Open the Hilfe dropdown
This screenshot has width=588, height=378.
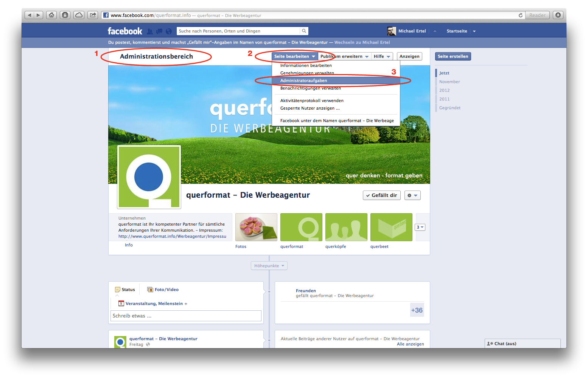[x=382, y=56]
